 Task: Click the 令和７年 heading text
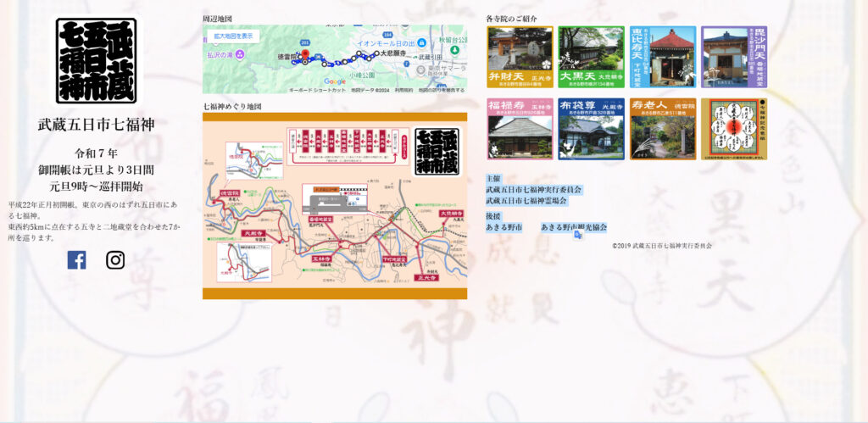click(x=97, y=153)
